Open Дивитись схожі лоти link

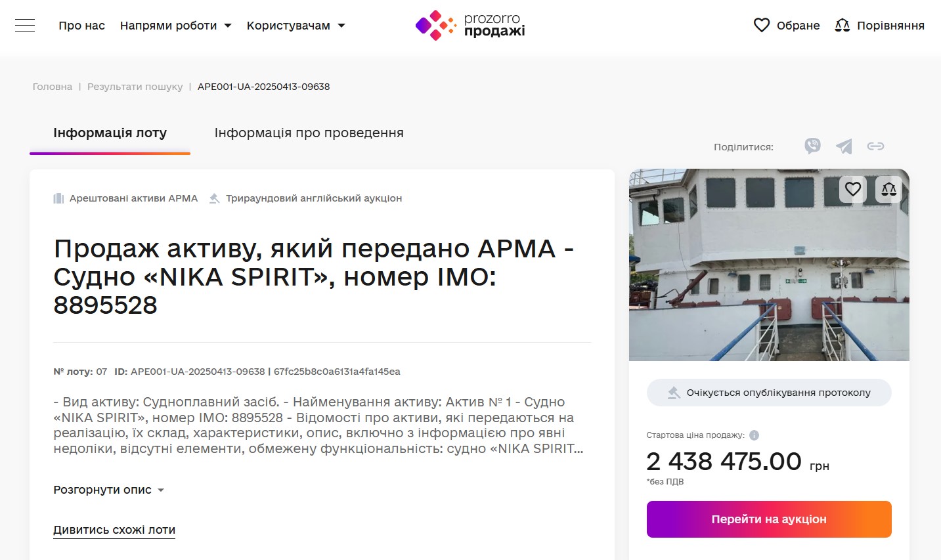point(114,530)
